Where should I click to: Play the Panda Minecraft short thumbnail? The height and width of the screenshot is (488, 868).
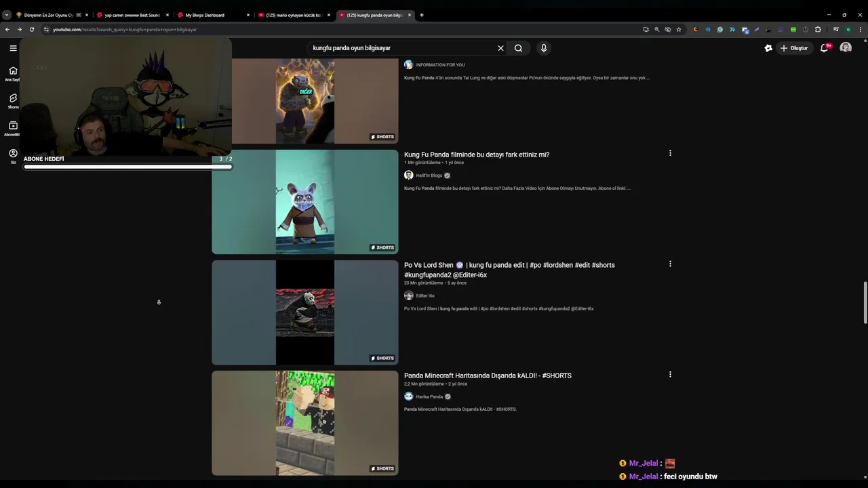[x=305, y=423]
